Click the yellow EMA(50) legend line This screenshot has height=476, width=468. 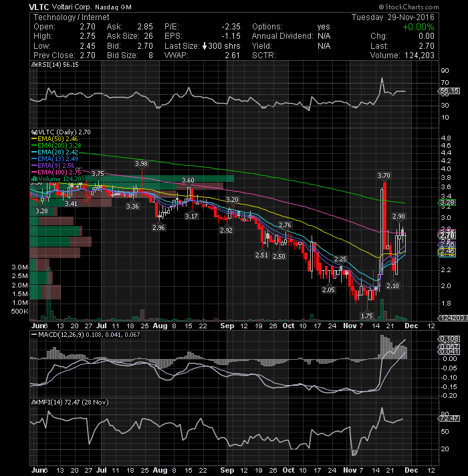34,139
